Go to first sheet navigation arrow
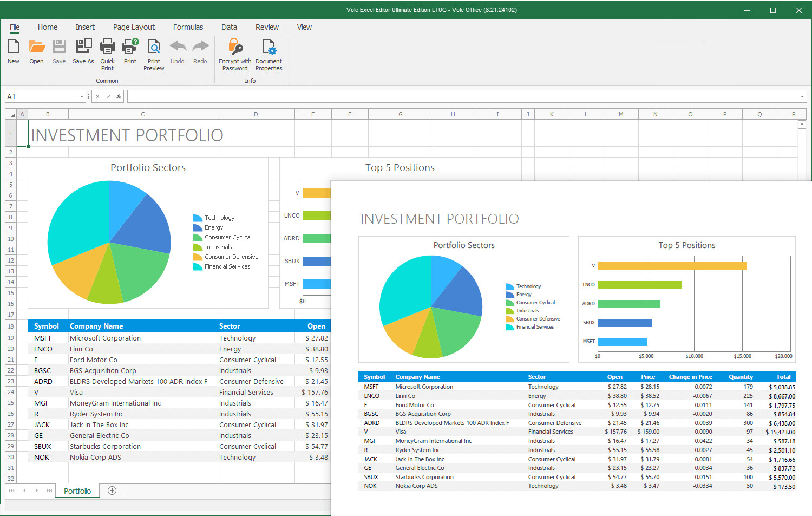Viewport: 812px width, 516px height. click(12, 491)
